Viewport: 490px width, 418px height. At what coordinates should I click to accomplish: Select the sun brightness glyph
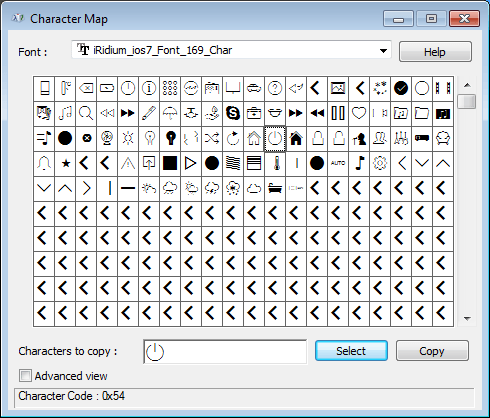click(x=128, y=138)
